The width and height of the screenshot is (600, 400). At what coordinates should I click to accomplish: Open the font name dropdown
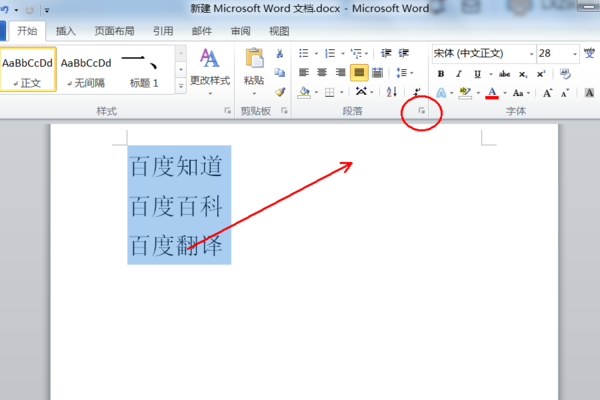[531, 54]
